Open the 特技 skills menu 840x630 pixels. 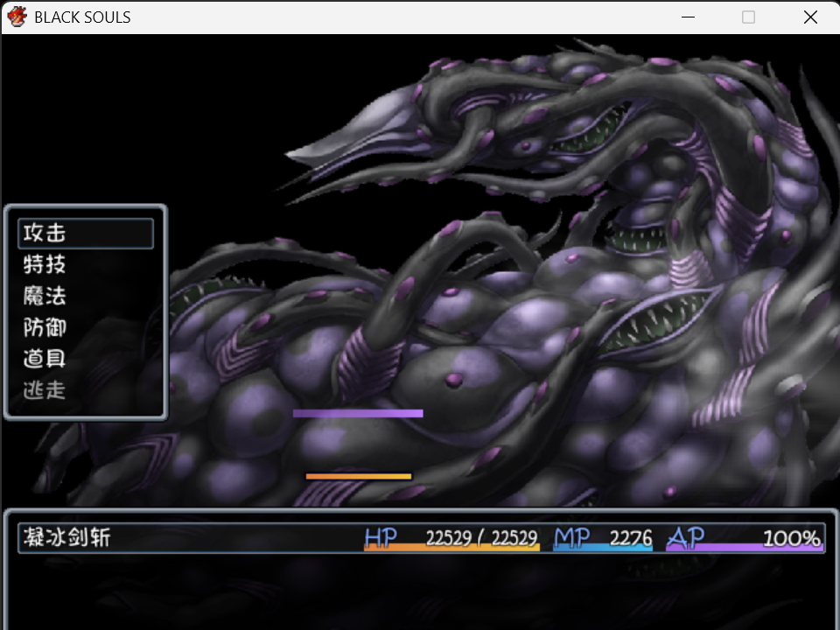point(45,264)
